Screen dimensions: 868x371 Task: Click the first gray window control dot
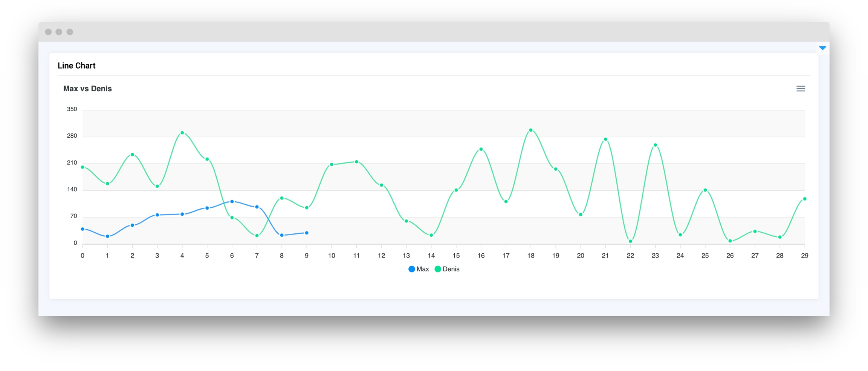pos(48,32)
